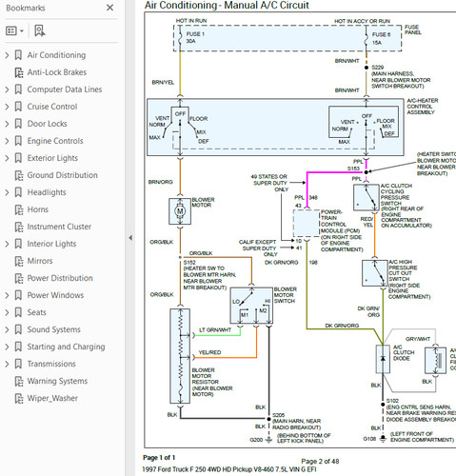Image resolution: width=456 pixels, height=476 pixels.
Task: Collapse the navigation pane with the arrow
Action: click(x=130, y=238)
